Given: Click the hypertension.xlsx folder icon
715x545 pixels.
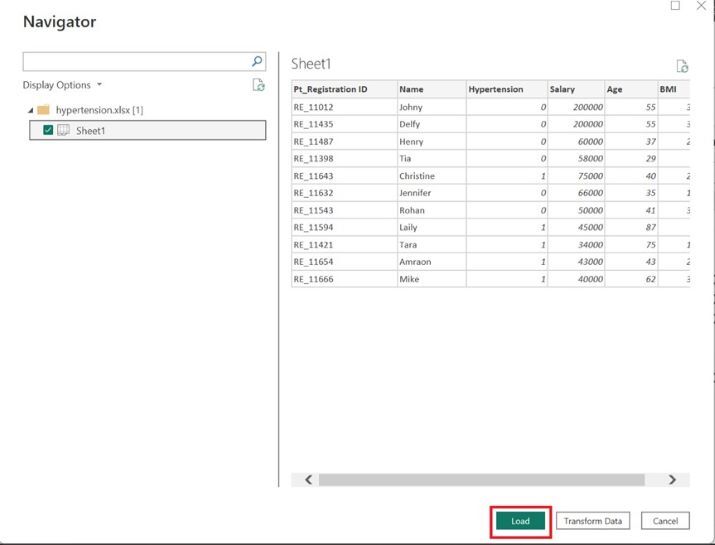Looking at the screenshot, I should click(x=43, y=110).
